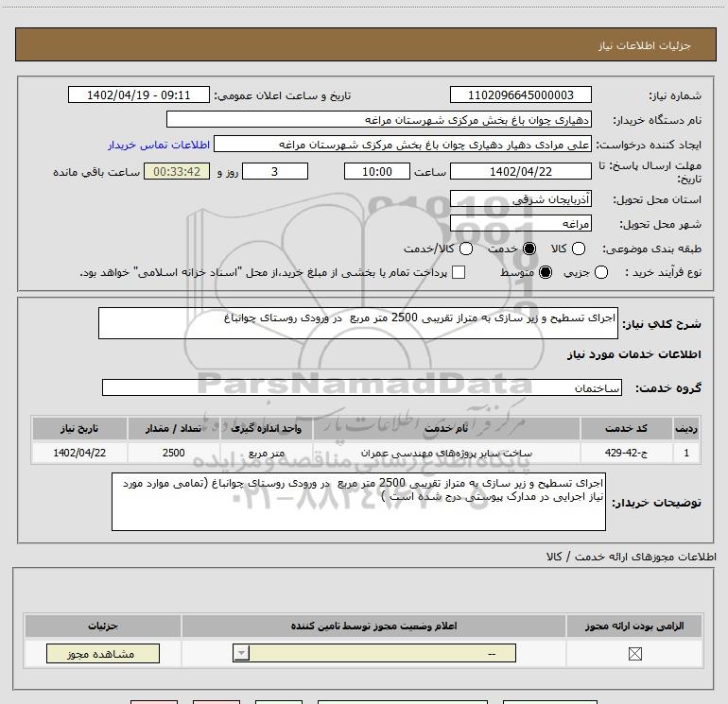Click the announcement date field 1402/04/19 - 09:11
The image size is (728, 704).
(138, 95)
